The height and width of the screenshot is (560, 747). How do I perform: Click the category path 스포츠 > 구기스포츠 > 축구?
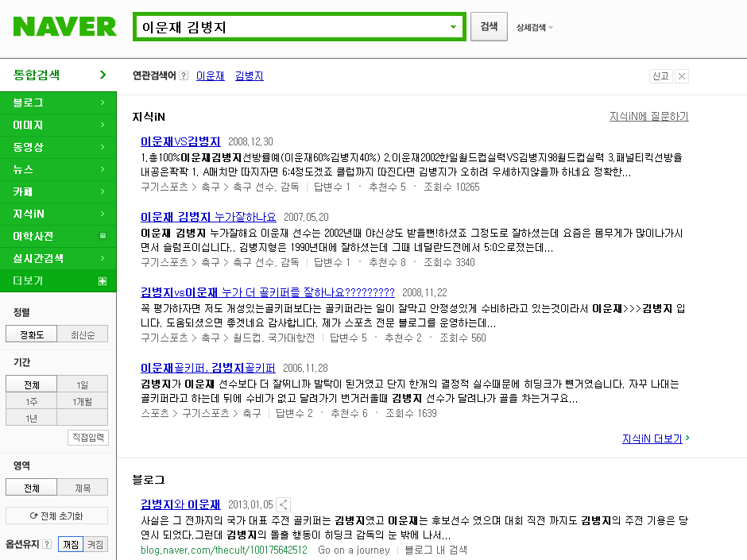pos(201,413)
